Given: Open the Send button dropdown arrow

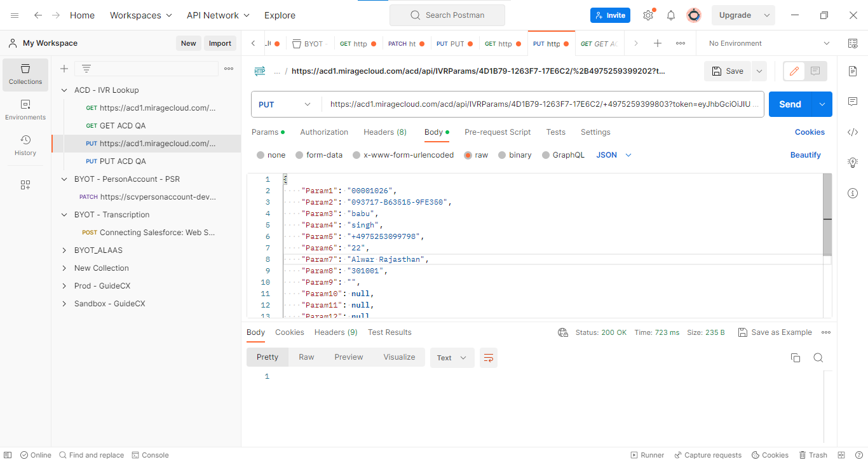Looking at the screenshot, I should (x=822, y=104).
